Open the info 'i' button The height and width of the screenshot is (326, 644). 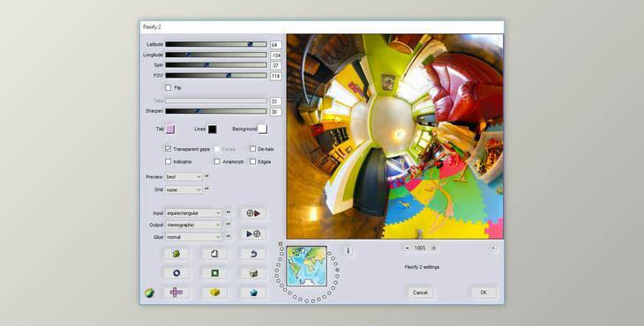coord(348,250)
